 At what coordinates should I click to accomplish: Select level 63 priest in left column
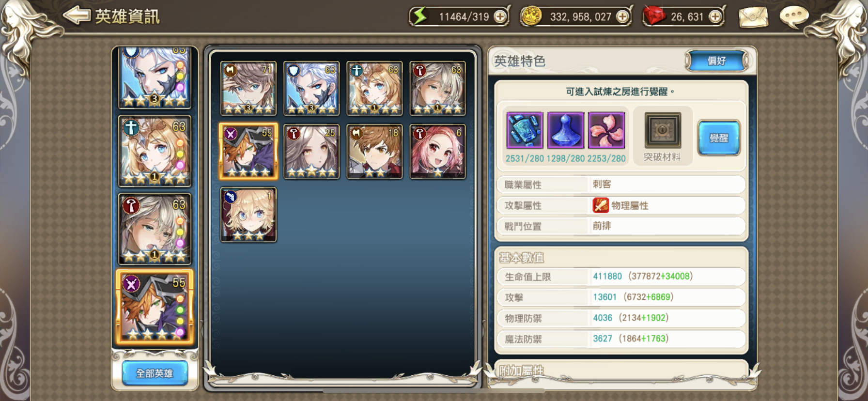click(155, 151)
